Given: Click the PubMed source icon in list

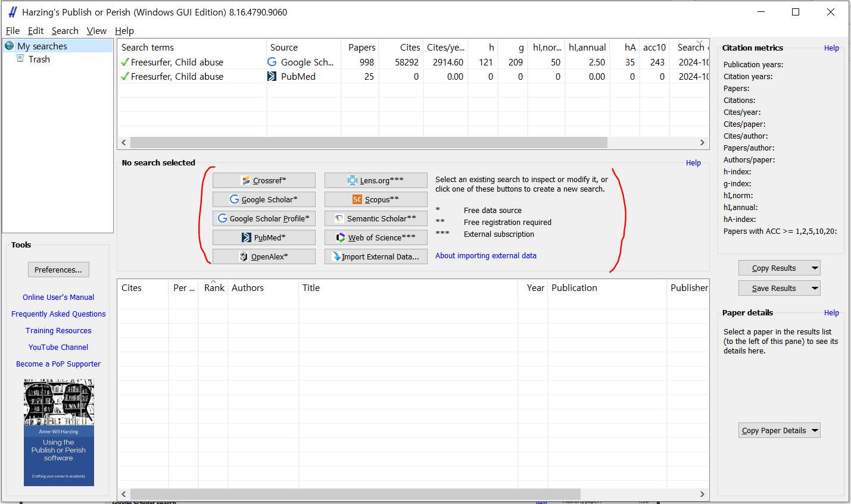Looking at the screenshot, I should pyautogui.click(x=272, y=76).
